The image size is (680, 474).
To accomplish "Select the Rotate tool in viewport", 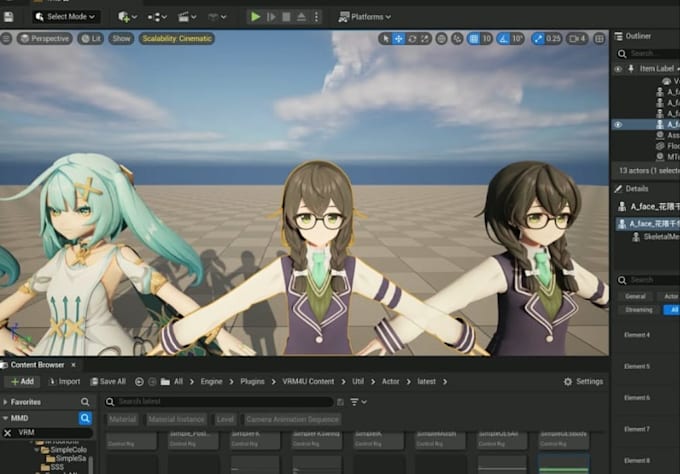I will pyautogui.click(x=412, y=39).
